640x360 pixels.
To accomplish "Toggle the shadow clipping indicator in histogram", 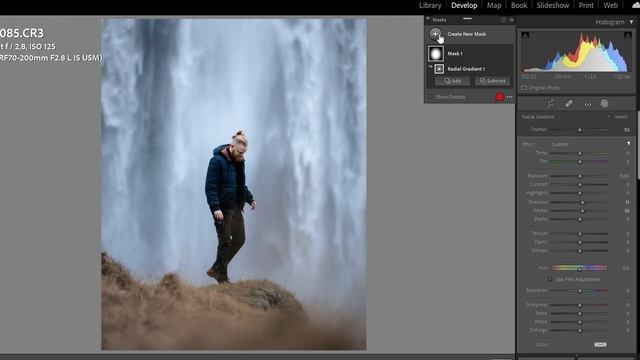I will point(525,36).
